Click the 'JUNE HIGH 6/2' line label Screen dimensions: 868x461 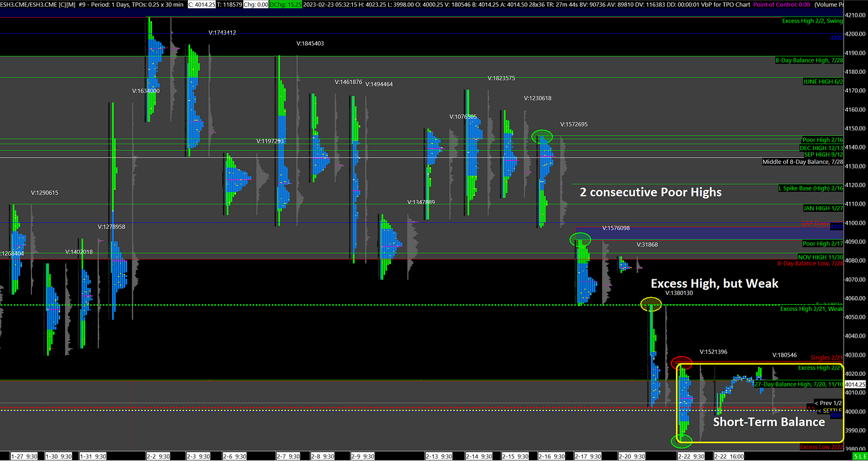click(x=823, y=82)
